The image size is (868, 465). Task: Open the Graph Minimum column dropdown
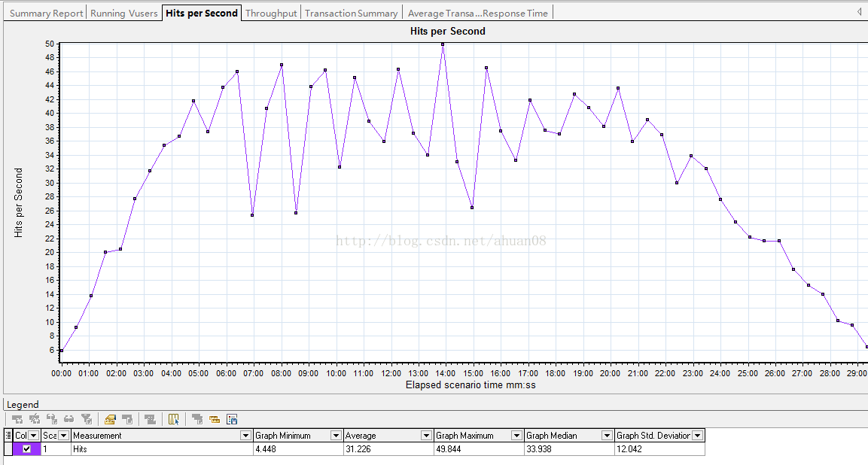[336, 436]
